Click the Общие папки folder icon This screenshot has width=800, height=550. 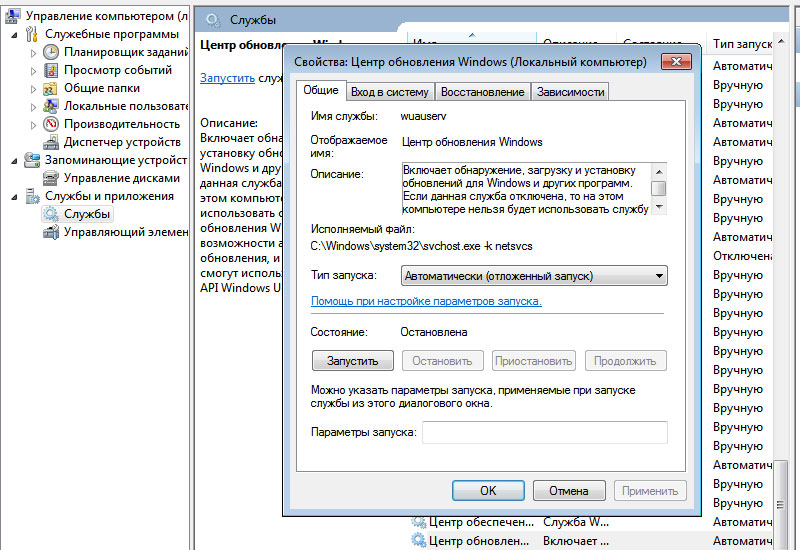(x=51, y=88)
